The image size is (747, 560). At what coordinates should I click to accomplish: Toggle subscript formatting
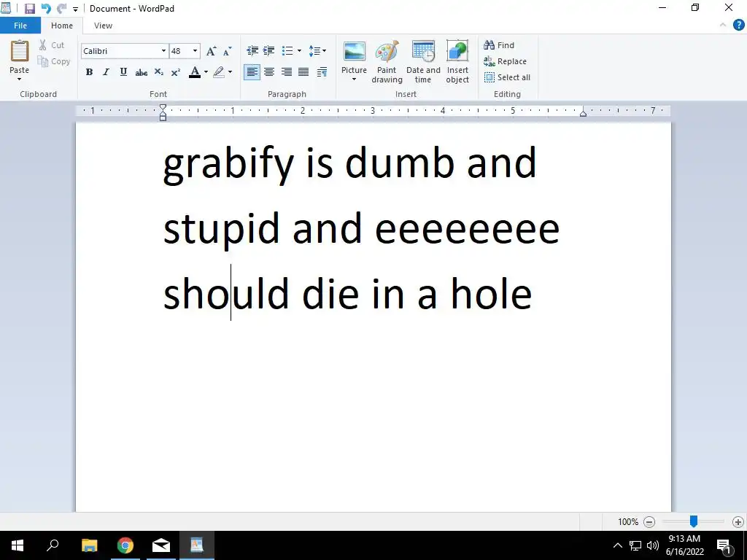coord(158,72)
